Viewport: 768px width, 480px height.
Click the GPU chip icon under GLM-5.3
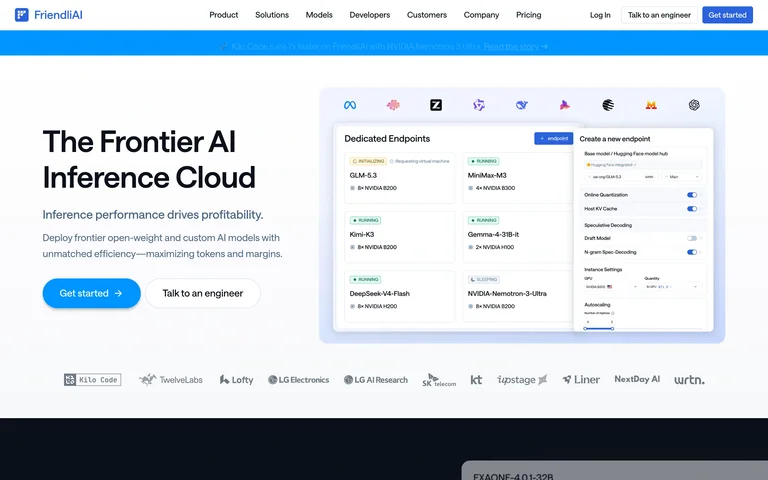coord(352,188)
